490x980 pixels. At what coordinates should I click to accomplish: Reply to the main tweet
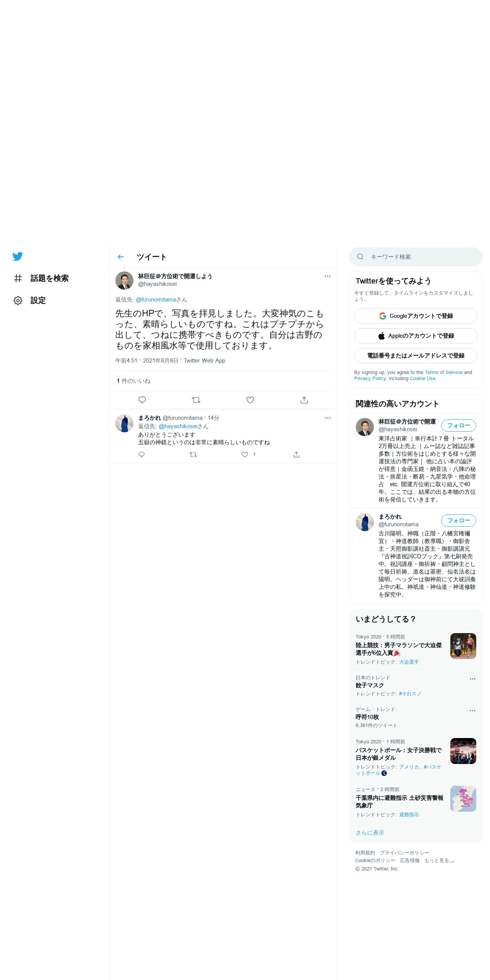click(x=142, y=400)
